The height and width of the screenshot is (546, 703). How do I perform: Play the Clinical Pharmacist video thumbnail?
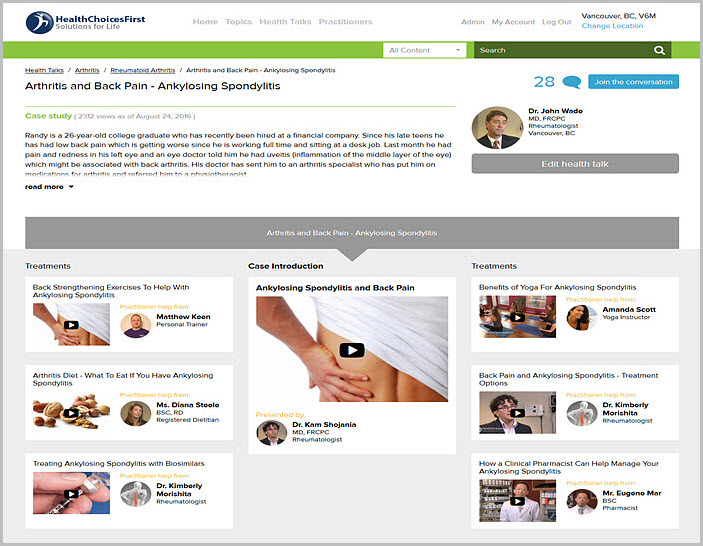517,501
